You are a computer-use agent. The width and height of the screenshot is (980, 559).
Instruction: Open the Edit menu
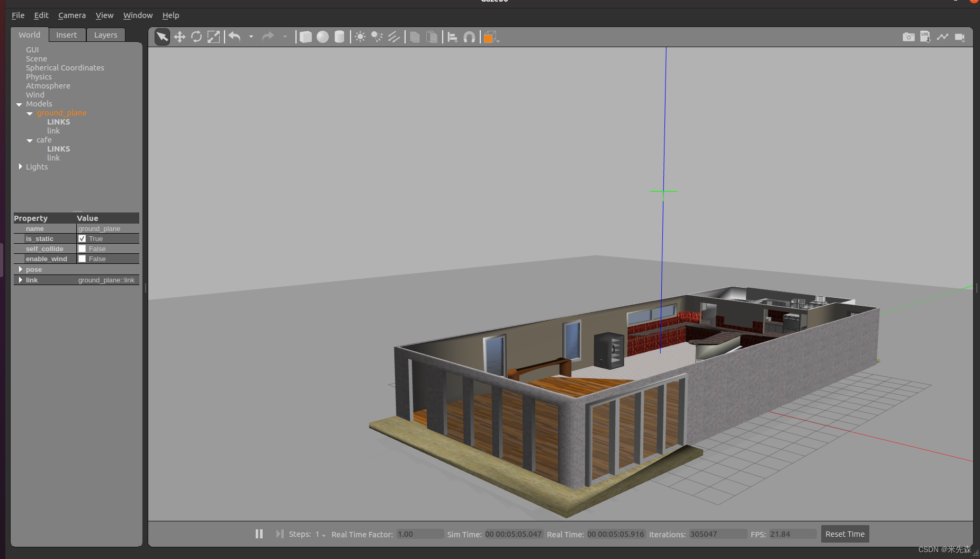click(41, 15)
